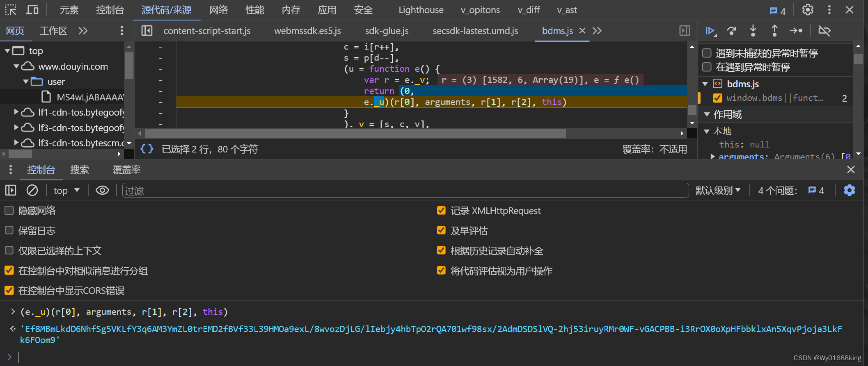Switch to sdk-glue.js file tab
Image resolution: width=868 pixels, height=366 pixels.
click(387, 31)
